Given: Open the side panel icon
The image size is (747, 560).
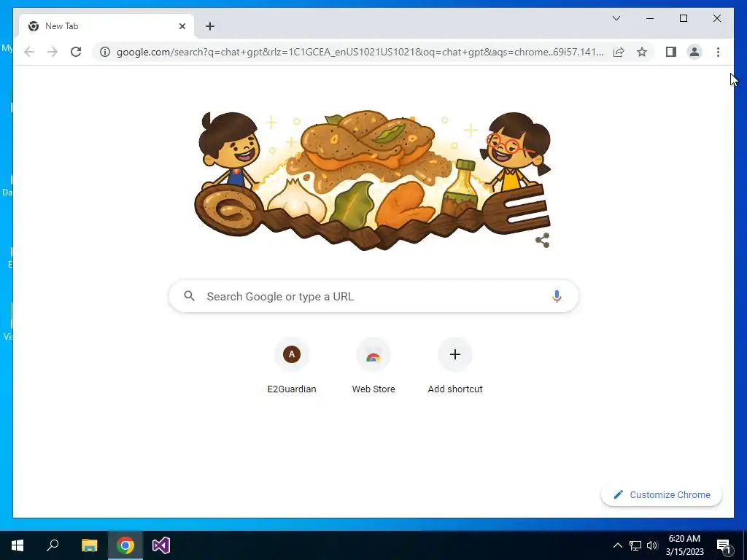Looking at the screenshot, I should pos(671,52).
